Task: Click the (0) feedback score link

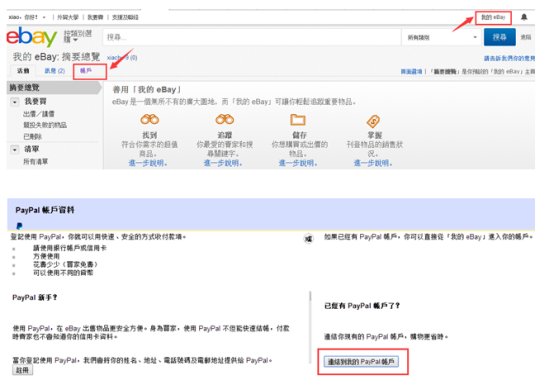Action: click(134, 58)
